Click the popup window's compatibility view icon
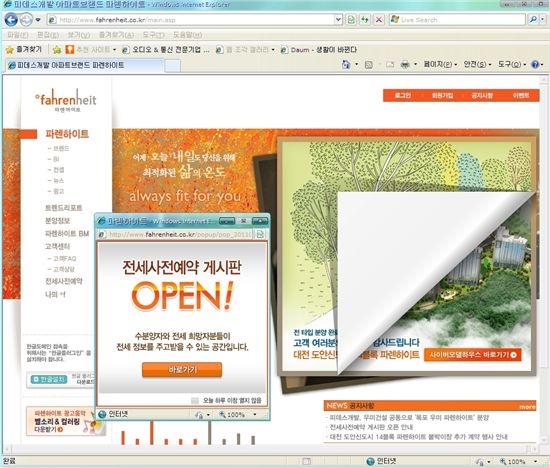This screenshot has width=550, height=468. 260,234
